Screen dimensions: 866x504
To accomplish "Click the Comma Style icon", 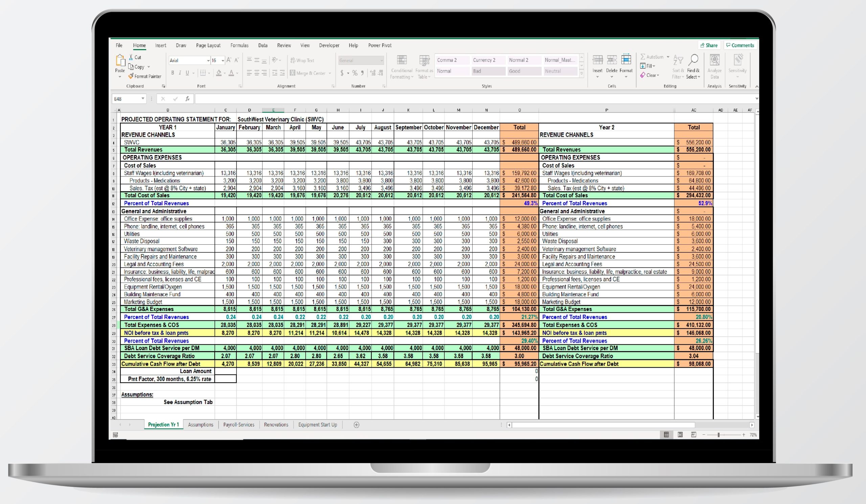I will (362, 73).
